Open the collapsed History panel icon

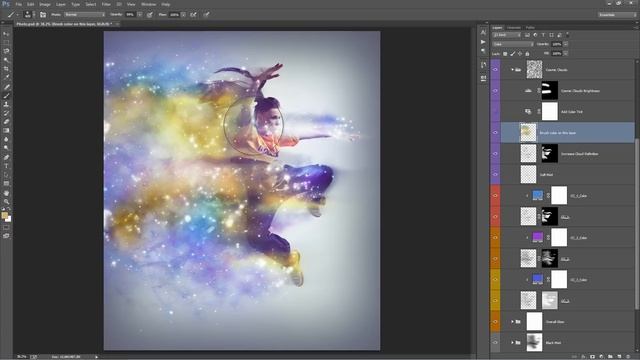[x=483, y=65]
